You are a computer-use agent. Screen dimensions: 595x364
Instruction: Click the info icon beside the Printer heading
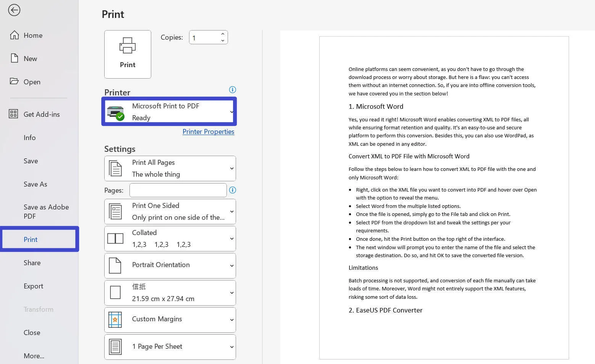(x=232, y=90)
